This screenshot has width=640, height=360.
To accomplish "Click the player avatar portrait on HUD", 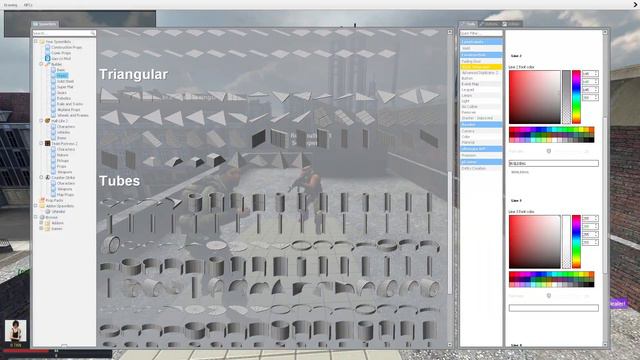I will (x=16, y=331).
